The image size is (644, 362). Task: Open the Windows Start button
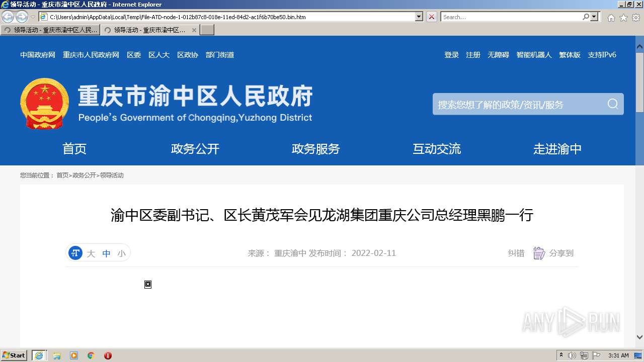[14, 355]
